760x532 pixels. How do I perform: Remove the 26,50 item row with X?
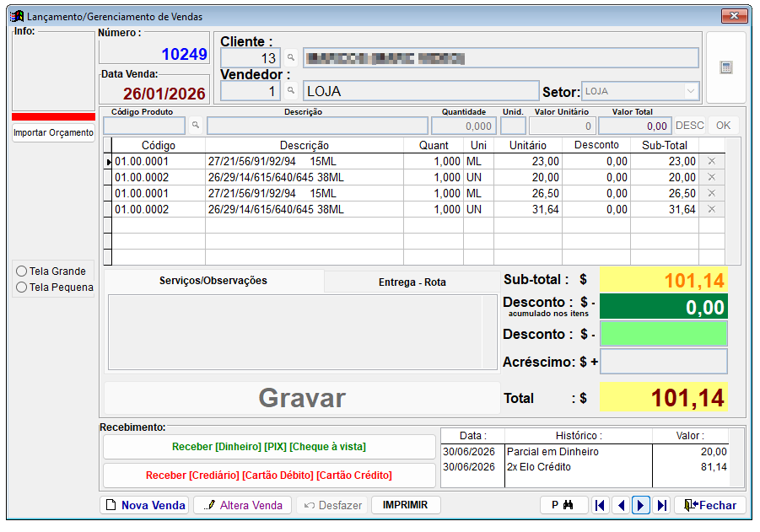(711, 193)
